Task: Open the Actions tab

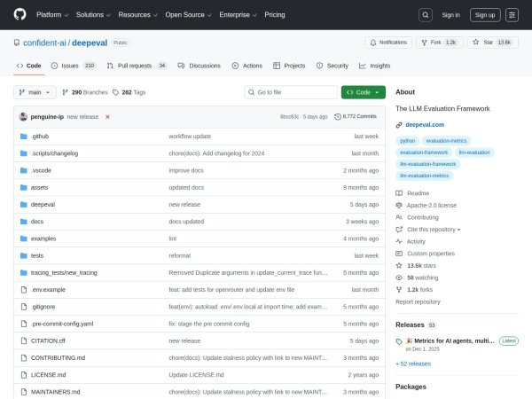Action: click(x=247, y=66)
